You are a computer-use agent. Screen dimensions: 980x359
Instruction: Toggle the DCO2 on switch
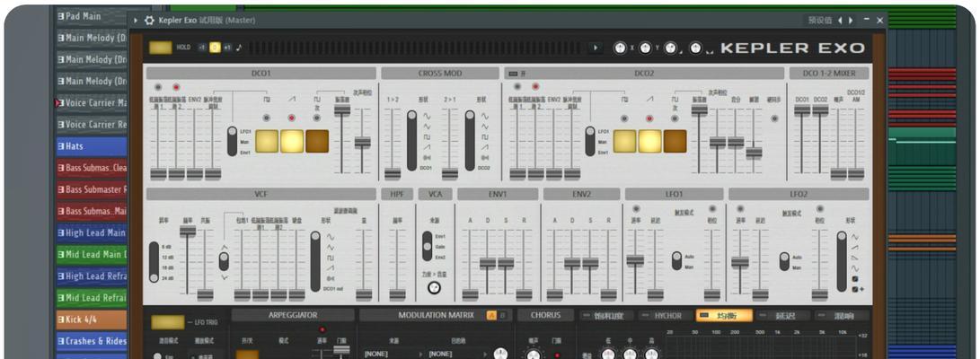(514, 74)
